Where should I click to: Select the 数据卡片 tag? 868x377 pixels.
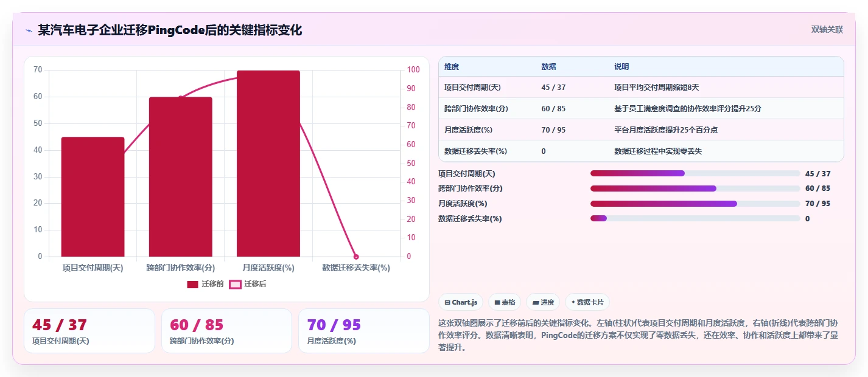point(587,302)
